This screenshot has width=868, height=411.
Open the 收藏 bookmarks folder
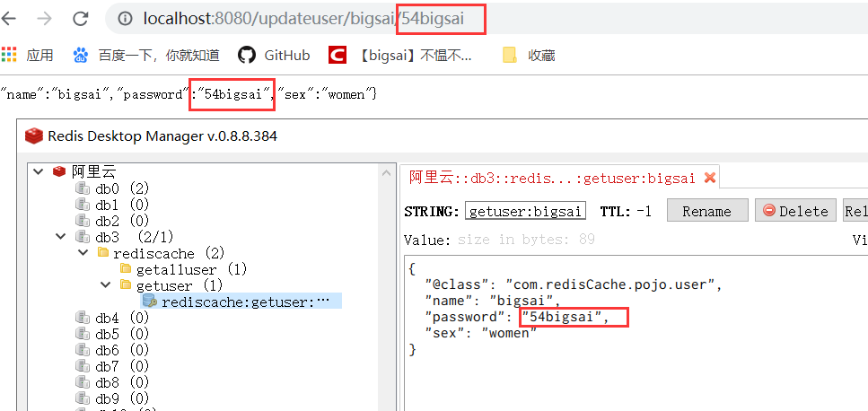pos(529,55)
